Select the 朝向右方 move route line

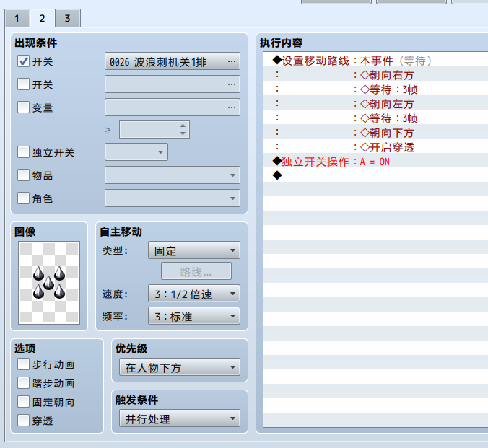coord(375,75)
